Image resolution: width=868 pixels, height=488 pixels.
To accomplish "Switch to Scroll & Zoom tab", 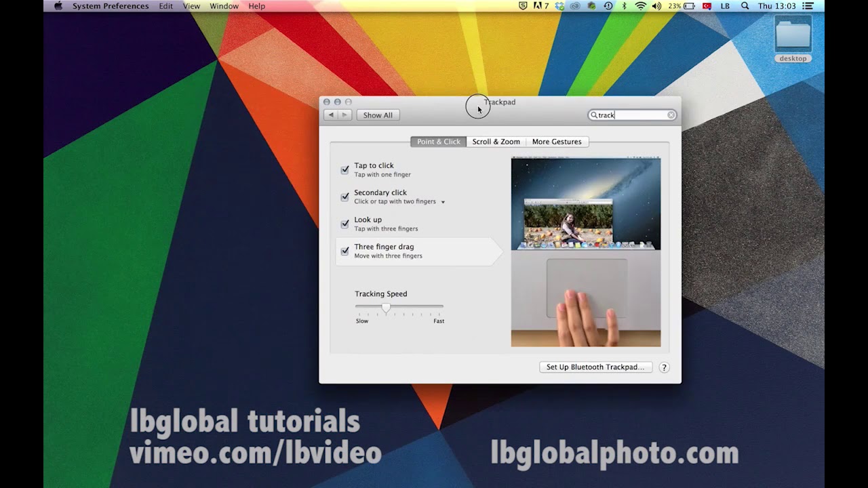I will coord(496,142).
